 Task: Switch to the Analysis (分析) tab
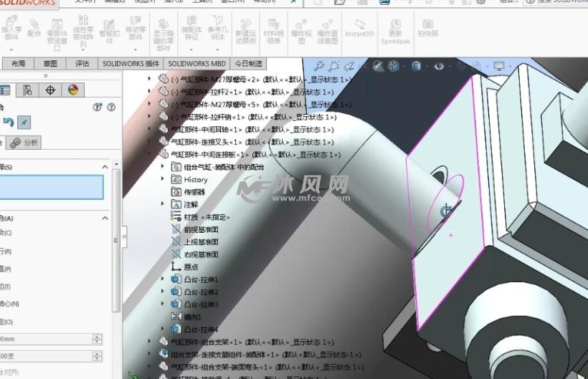pos(24,143)
